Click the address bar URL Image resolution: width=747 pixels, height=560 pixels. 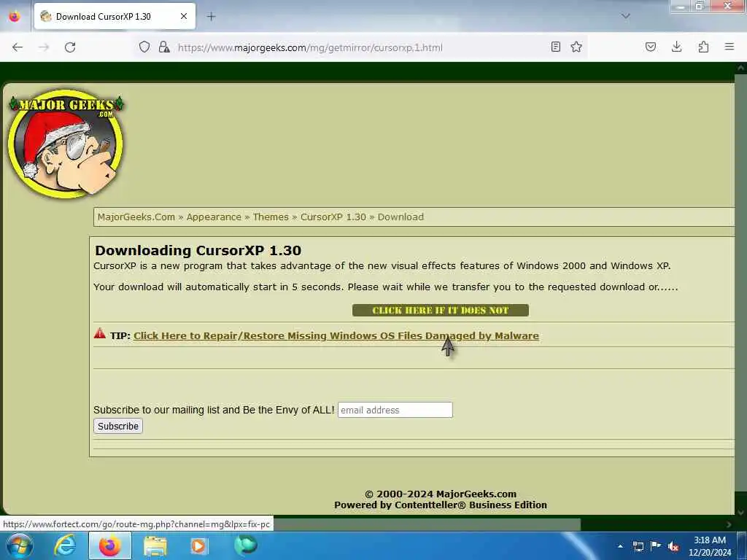tap(310, 47)
